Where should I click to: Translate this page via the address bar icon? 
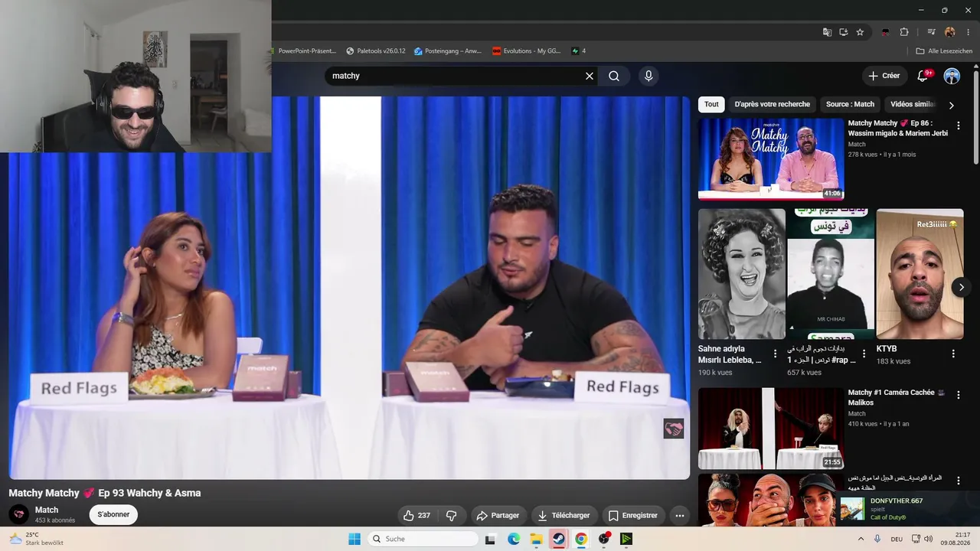click(827, 32)
